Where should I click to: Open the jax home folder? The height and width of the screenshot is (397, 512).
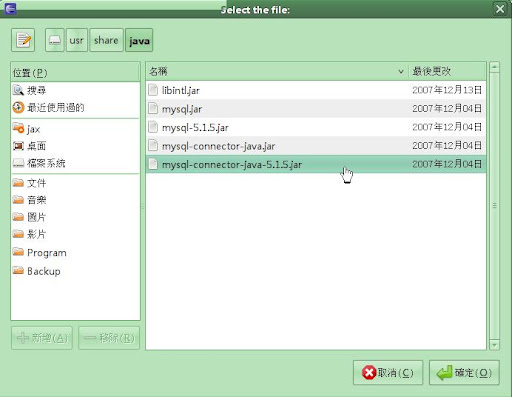pyautogui.click(x=75, y=129)
